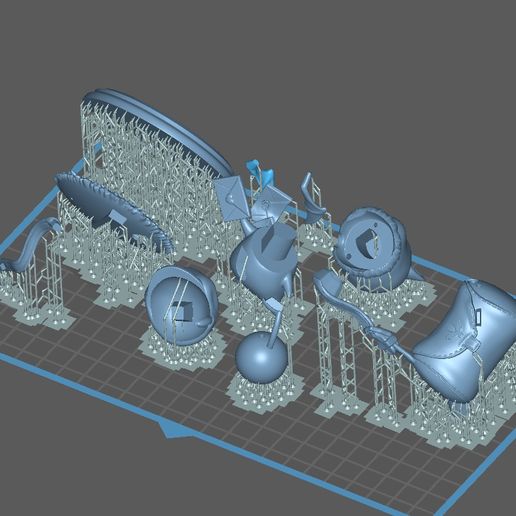Click the support raft beneath the sphere
Viewport: 516px width, 516px height.
click(263, 392)
